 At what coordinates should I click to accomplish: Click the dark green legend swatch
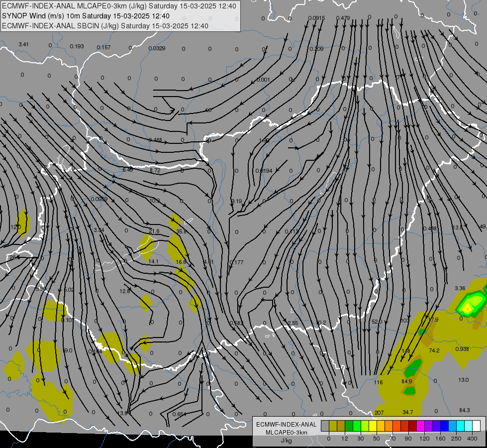pos(349,426)
